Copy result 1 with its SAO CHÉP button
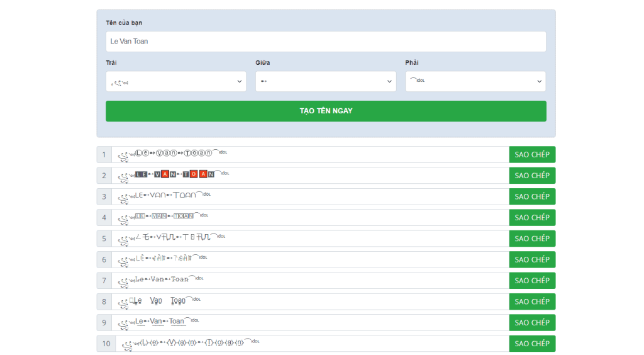The image size is (644, 355). [x=532, y=155]
